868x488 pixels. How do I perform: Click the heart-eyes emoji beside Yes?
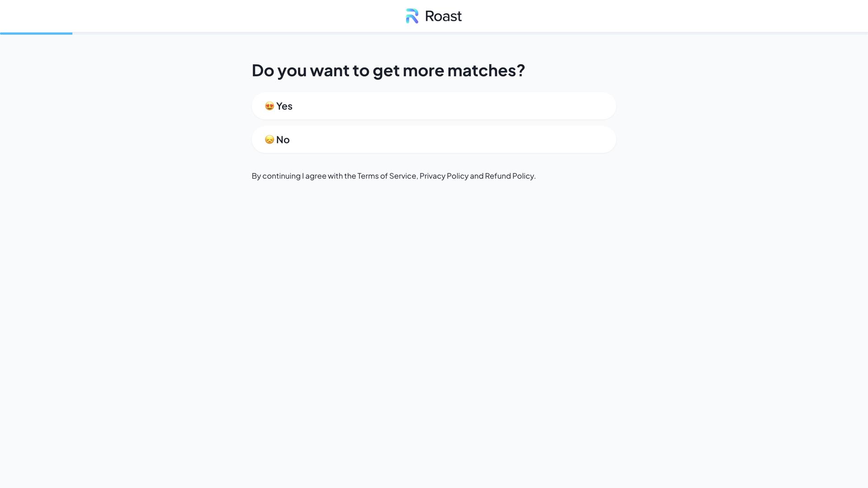tap(269, 106)
